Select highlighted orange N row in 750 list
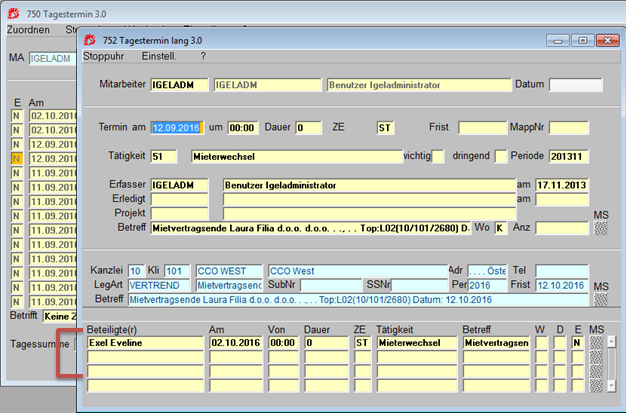Image resolution: width=626 pixels, height=413 pixels. (x=17, y=159)
